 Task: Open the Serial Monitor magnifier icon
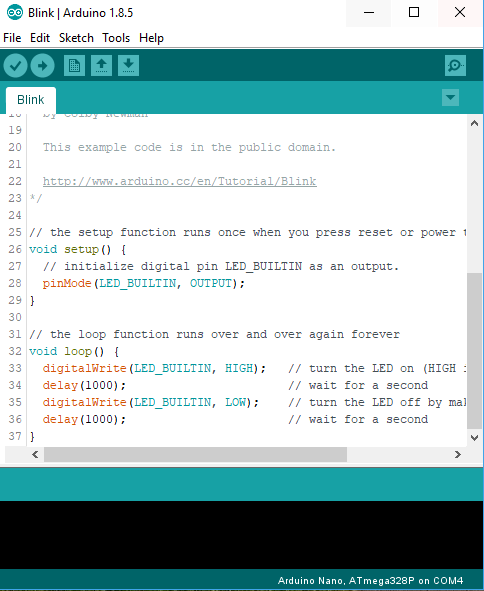click(455, 66)
